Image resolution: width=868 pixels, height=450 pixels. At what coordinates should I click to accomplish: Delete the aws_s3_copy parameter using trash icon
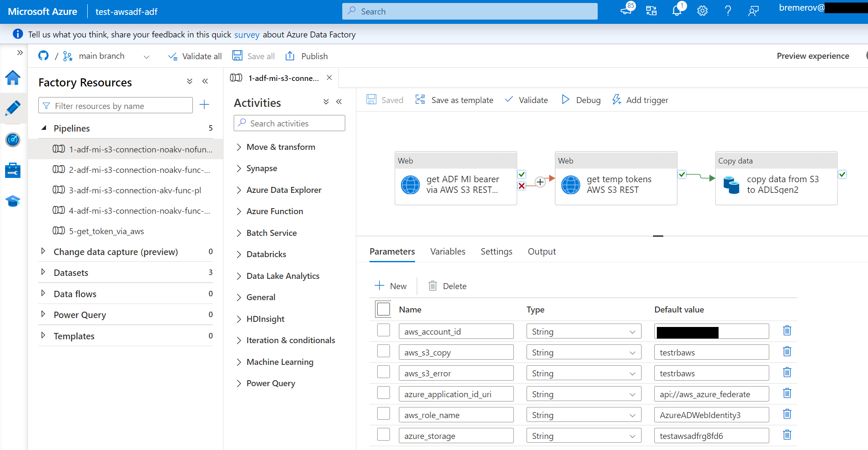click(x=787, y=352)
